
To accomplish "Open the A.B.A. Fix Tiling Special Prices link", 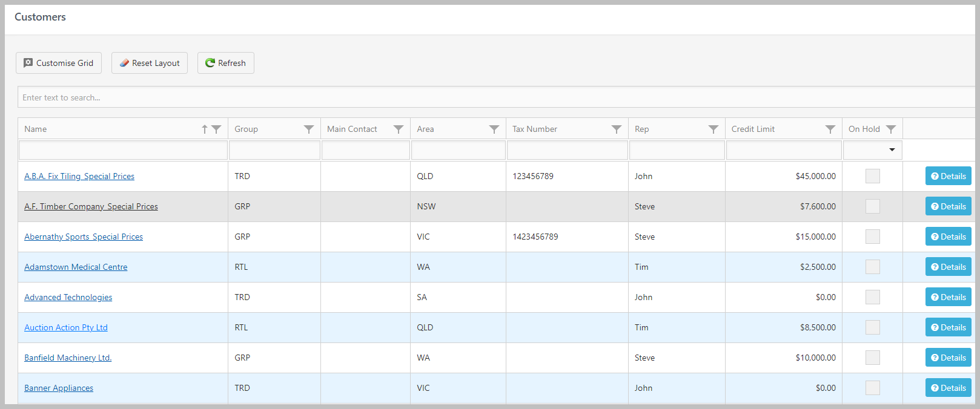I will pyautogui.click(x=79, y=176).
